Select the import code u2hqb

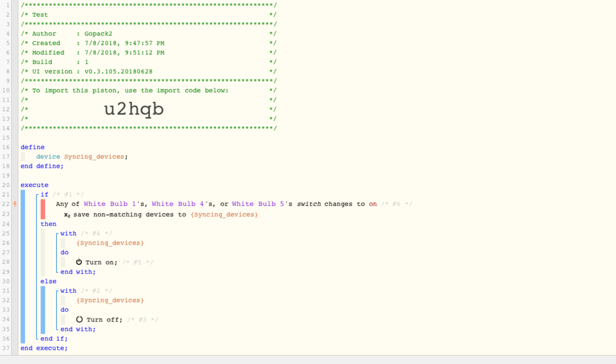(x=134, y=109)
